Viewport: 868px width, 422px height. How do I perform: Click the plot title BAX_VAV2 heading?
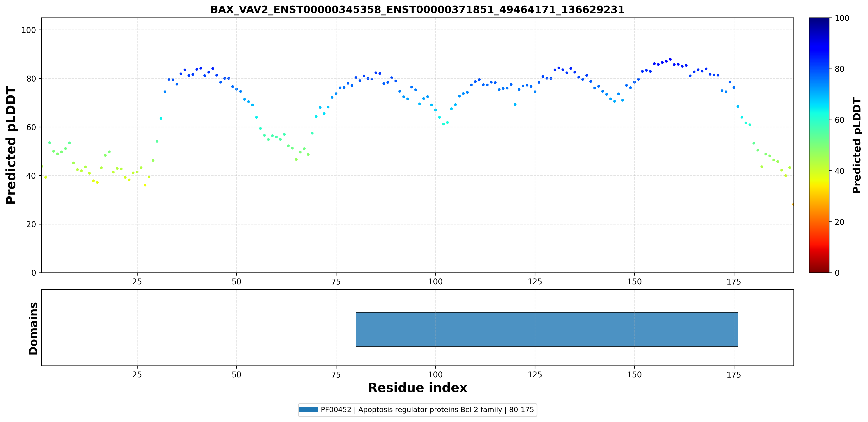click(418, 9)
